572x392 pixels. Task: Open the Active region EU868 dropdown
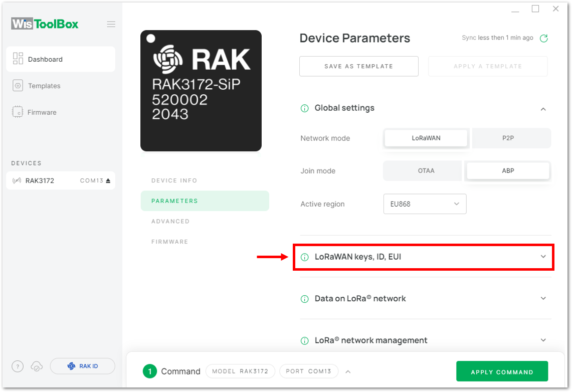pyautogui.click(x=425, y=204)
